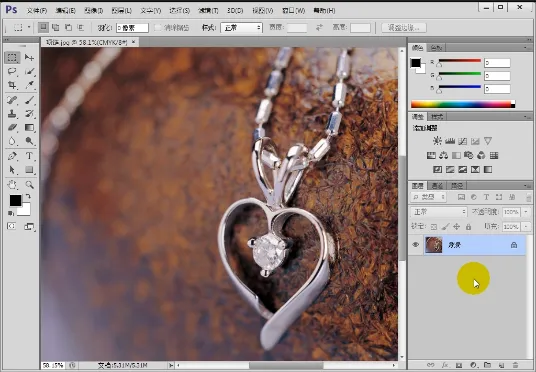Click the delete layer trash icon
This screenshot has height=372, width=536.
(515, 365)
